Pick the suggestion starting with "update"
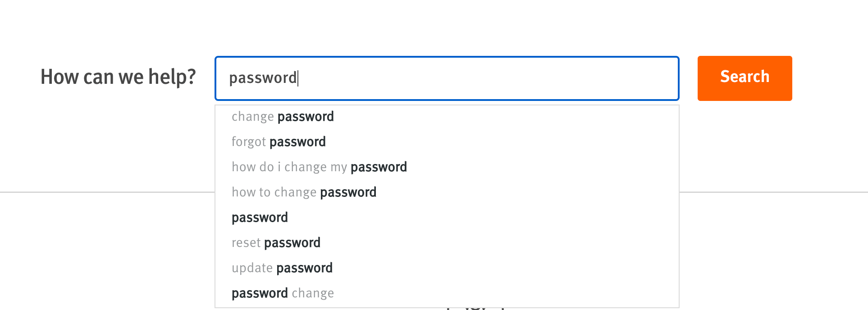Image resolution: width=868 pixels, height=310 pixels. pos(282,268)
